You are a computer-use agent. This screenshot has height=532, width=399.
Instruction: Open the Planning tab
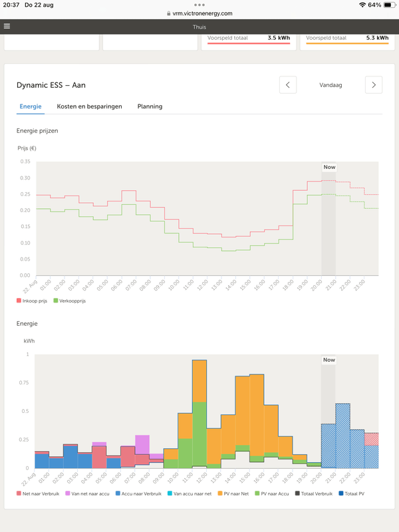pos(150,106)
